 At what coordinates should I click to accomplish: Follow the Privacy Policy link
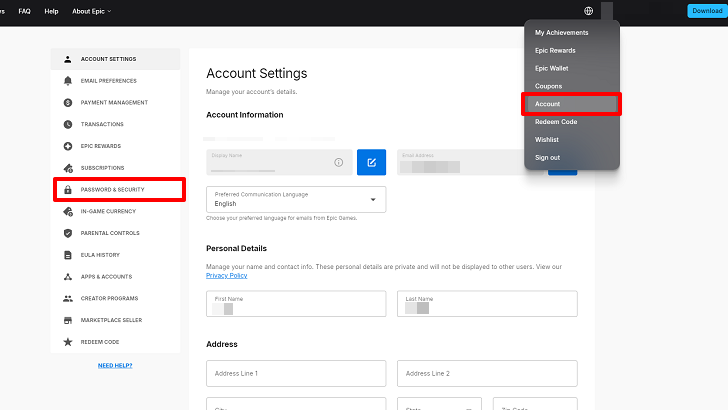click(227, 275)
